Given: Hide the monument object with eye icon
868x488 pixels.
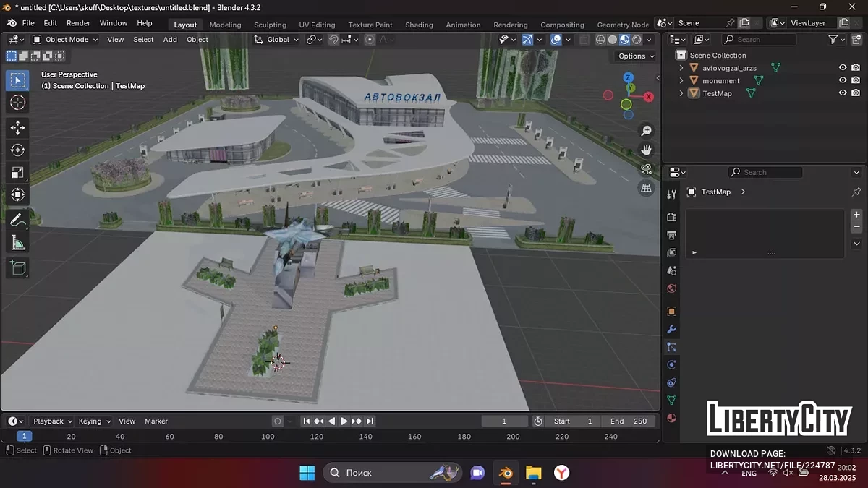Looking at the screenshot, I should 842,80.
